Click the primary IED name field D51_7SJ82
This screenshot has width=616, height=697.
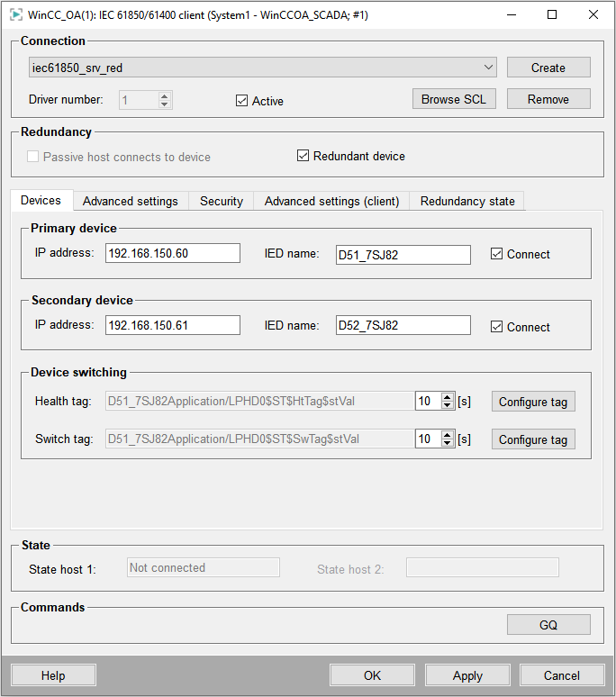tap(403, 255)
